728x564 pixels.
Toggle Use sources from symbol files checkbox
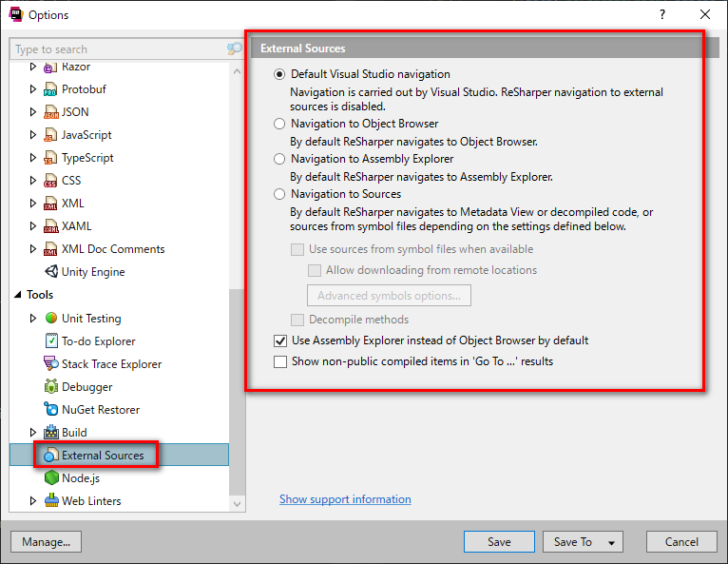(x=297, y=249)
